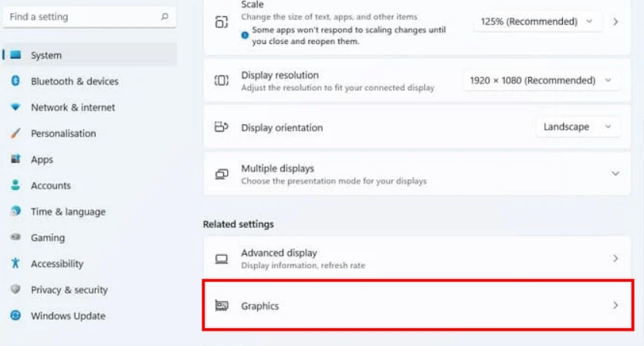Select the Apps sidebar icon
644x346 pixels.
tap(15, 159)
